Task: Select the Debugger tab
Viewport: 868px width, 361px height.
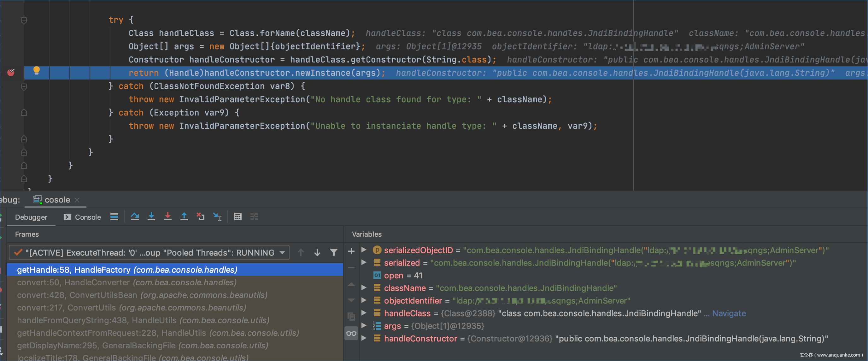Action: [x=31, y=217]
